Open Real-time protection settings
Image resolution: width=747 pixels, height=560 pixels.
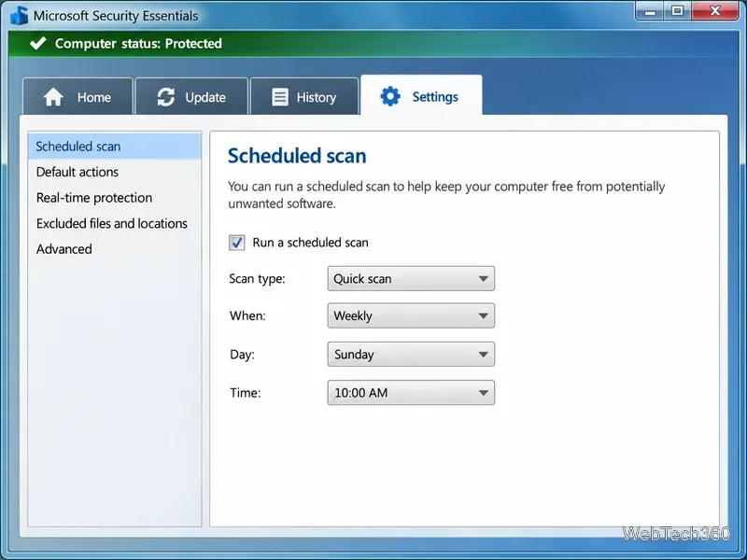pos(114,198)
